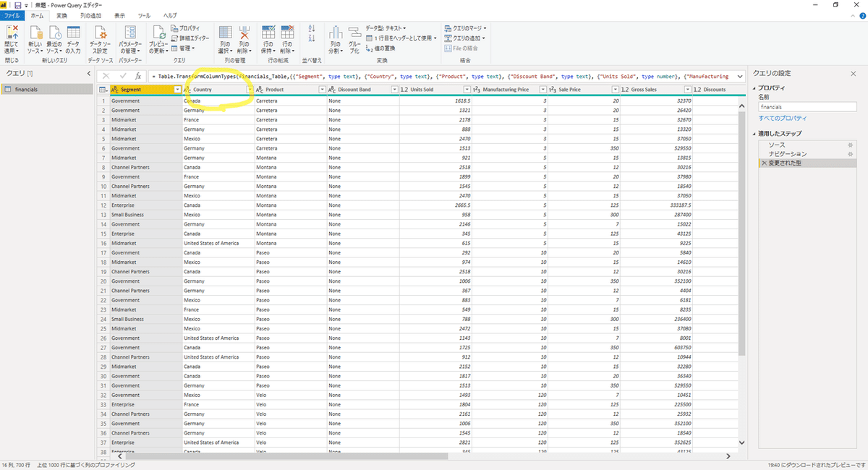
Task: Select the ソース applied step
Action: click(807, 145)
